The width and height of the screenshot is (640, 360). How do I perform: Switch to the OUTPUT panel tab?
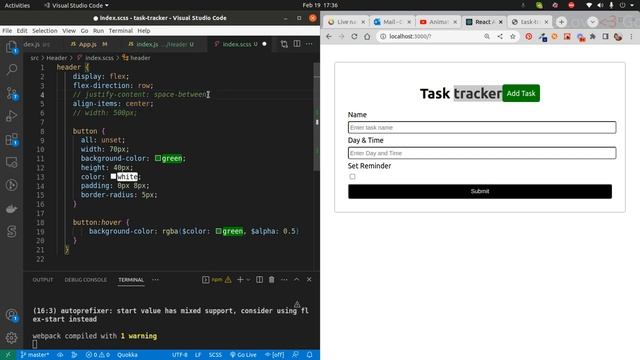[x=43, y=280]
